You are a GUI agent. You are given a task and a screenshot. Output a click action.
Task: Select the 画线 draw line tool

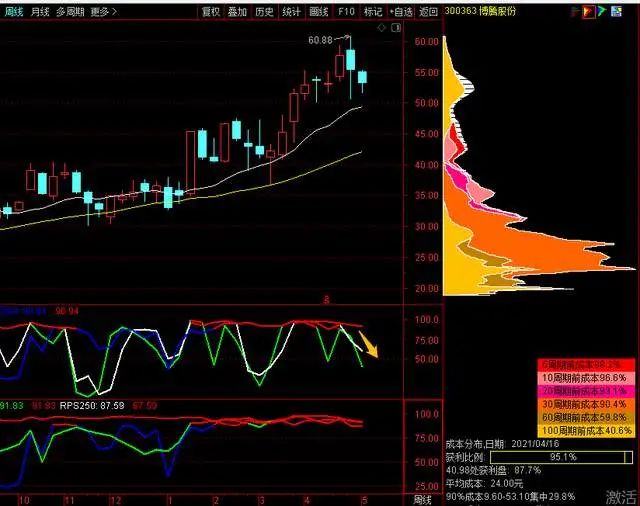tap(319, 12)
